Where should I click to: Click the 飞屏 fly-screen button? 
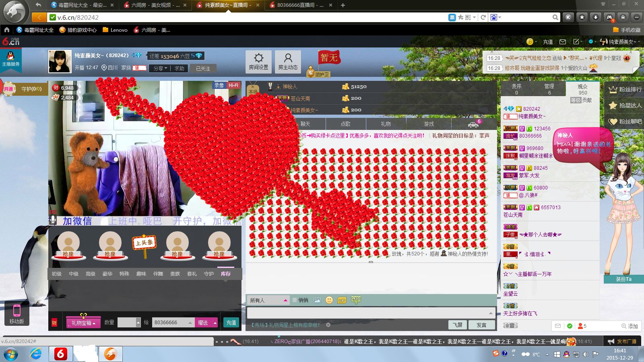coord(458,325)
